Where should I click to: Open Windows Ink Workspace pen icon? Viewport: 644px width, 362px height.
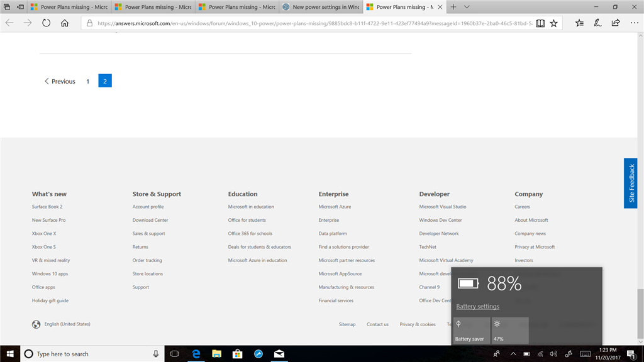[x=569, y=354]
